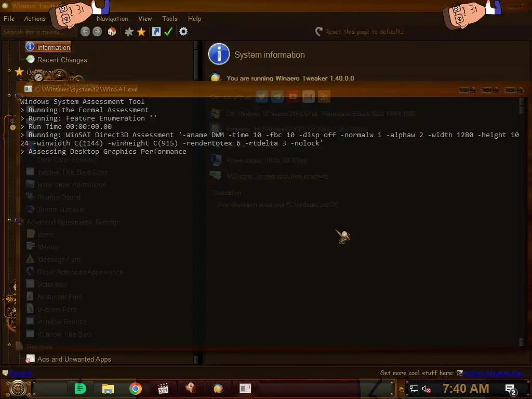532x399 pixels.
Task: Focus the Search for a tweak field
Action: click(38, 32)
